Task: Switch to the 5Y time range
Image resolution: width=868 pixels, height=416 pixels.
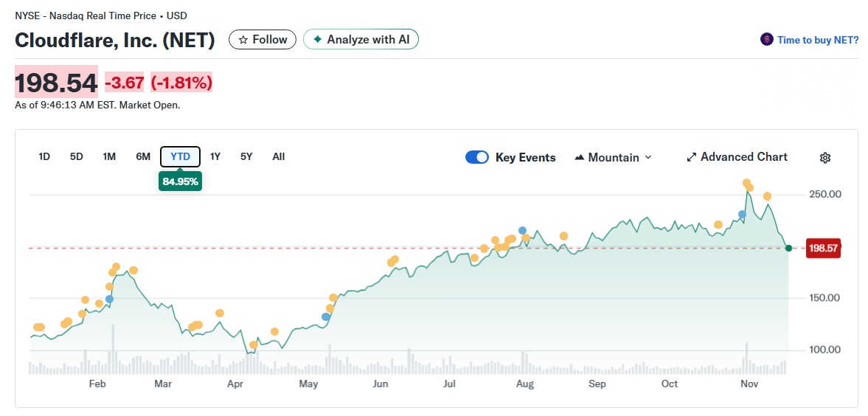Action: pyautogui.click(x=246, y=156)
